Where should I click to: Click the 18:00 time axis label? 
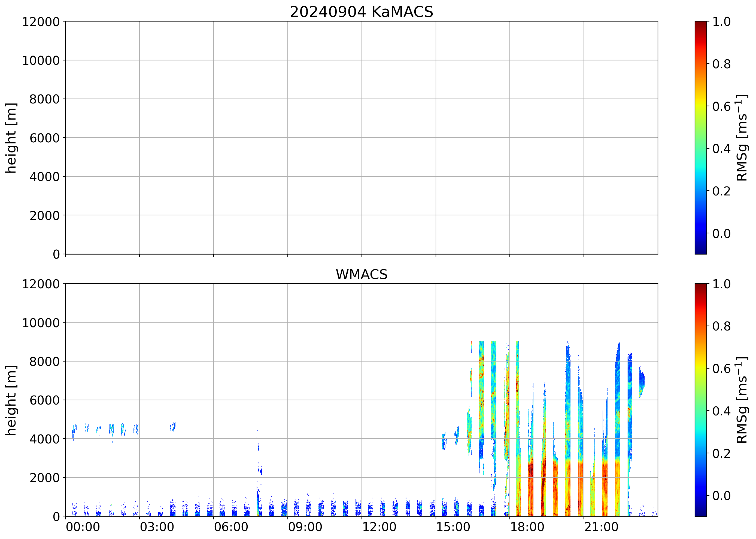coord(527,527)
